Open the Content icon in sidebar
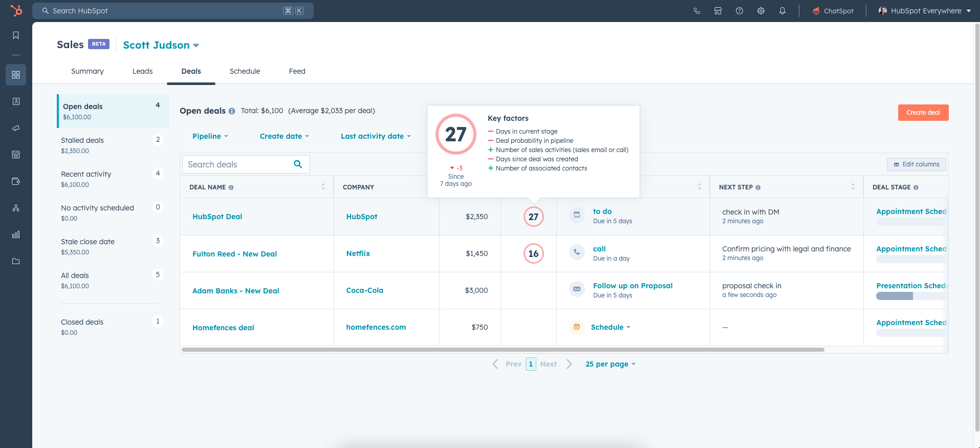This screenshot has width=980, height=448. [16, 155]
